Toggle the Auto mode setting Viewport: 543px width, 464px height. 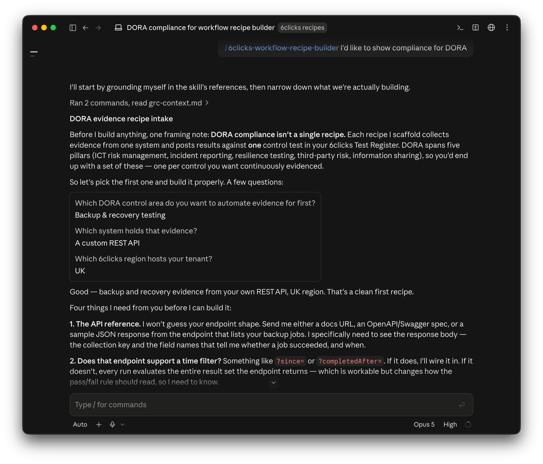pos(80,424)
